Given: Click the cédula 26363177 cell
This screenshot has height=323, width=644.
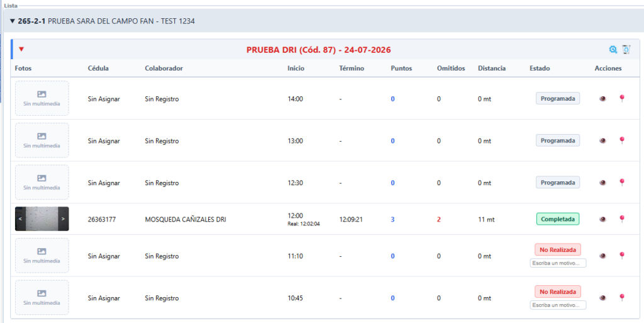Looking at the screenshot, I should (x=102, y=220).
